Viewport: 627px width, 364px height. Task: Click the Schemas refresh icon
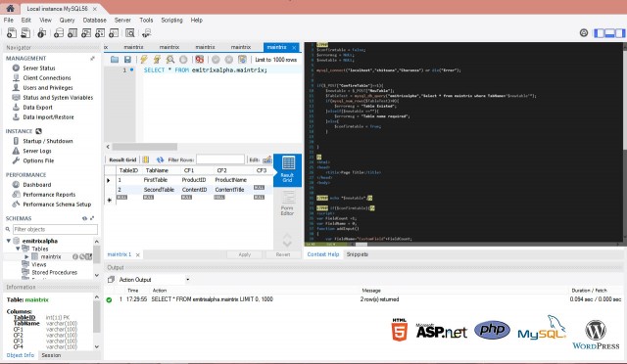tap(84, 218)
